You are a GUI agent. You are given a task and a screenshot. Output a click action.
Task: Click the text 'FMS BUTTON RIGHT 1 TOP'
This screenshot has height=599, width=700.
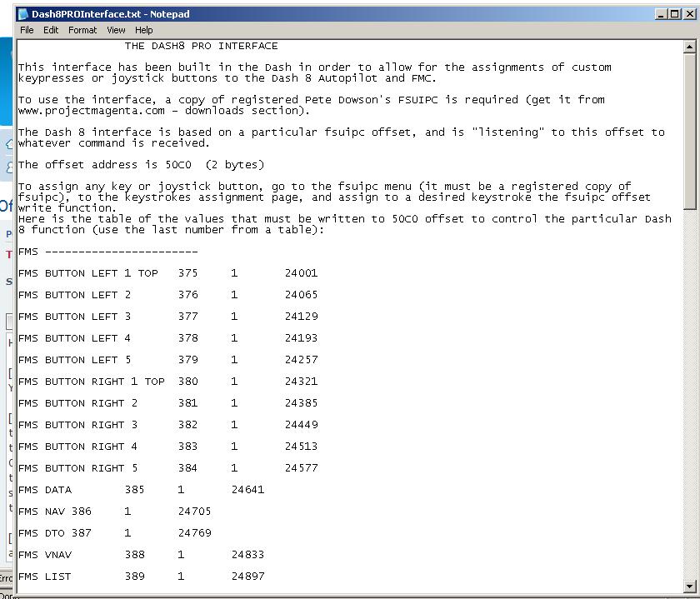[92, 382]
